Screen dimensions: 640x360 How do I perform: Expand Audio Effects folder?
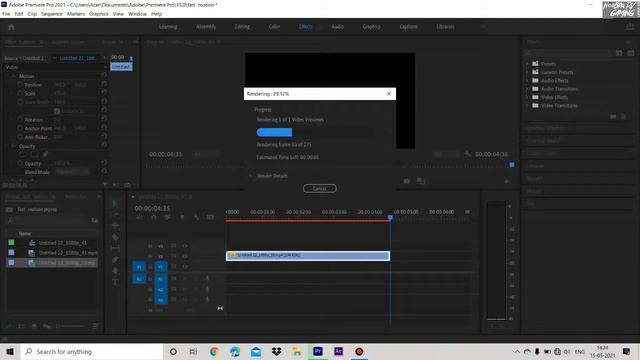(x=527, y=80)
